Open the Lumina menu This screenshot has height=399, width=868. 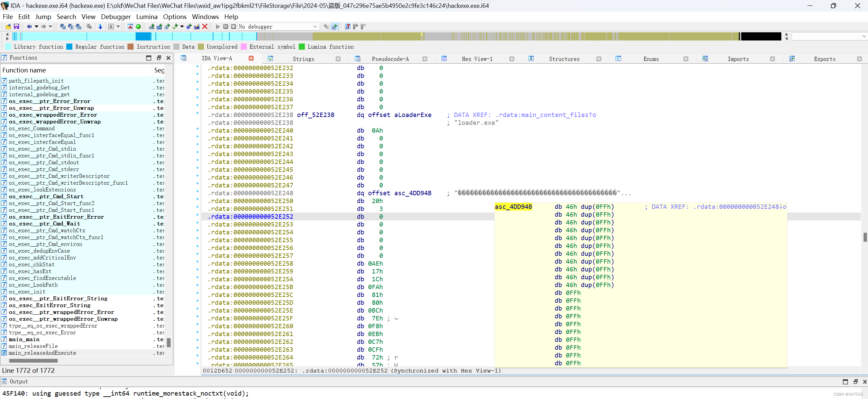147,17
